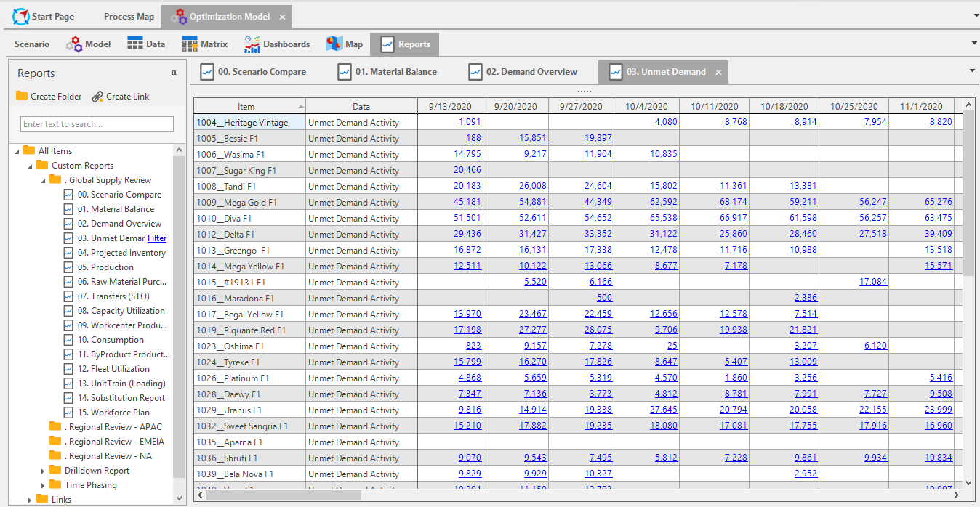This screenshot has width=980, height=507.
Task: Expand the Drilldown Report folder
Action: 44,471
